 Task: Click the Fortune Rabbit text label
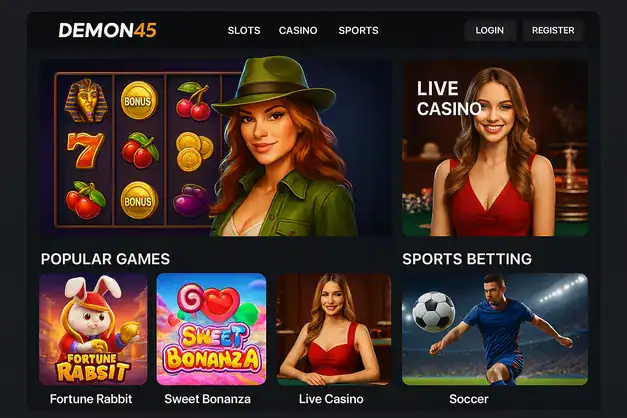click(91, 399)
